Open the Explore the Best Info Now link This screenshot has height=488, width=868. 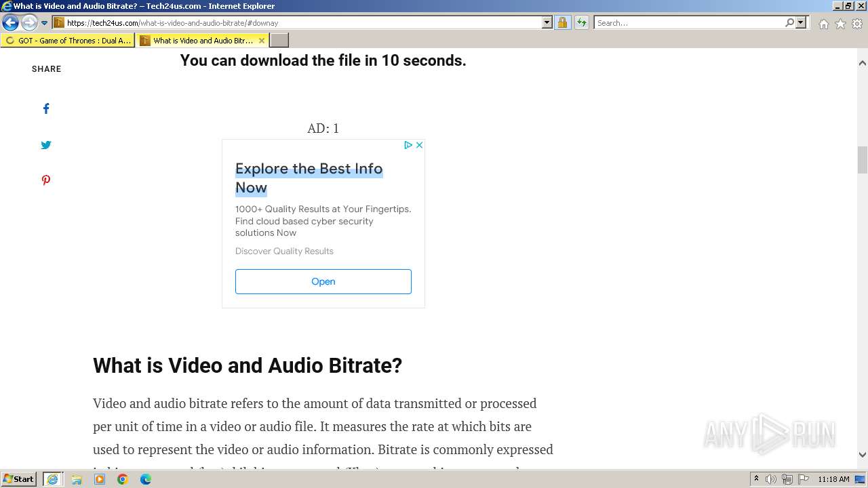tap(309, 178)
